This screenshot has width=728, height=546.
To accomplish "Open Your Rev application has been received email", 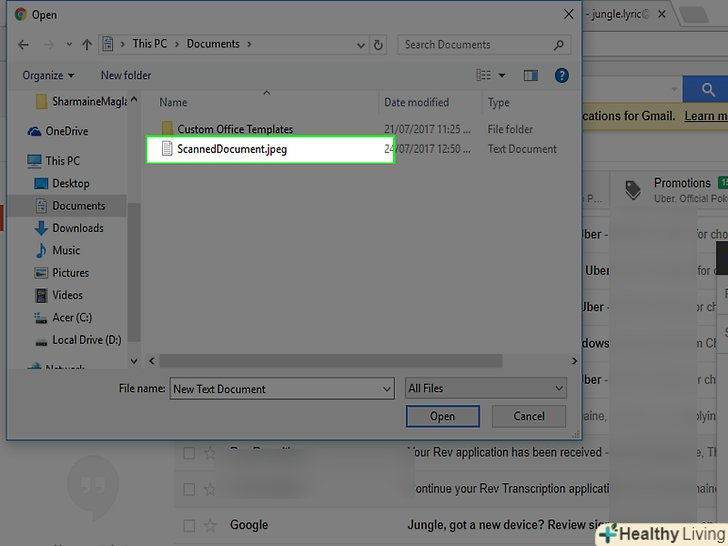I will point(507,452).
